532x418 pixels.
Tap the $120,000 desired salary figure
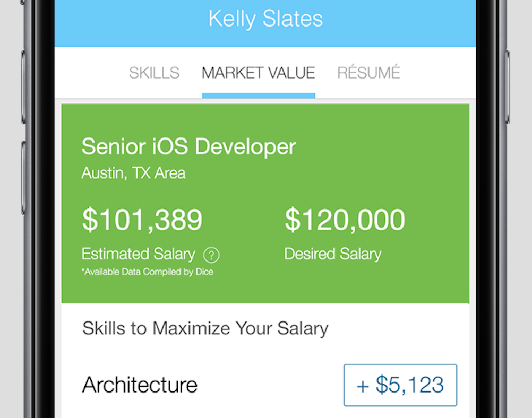coord(345,219)
